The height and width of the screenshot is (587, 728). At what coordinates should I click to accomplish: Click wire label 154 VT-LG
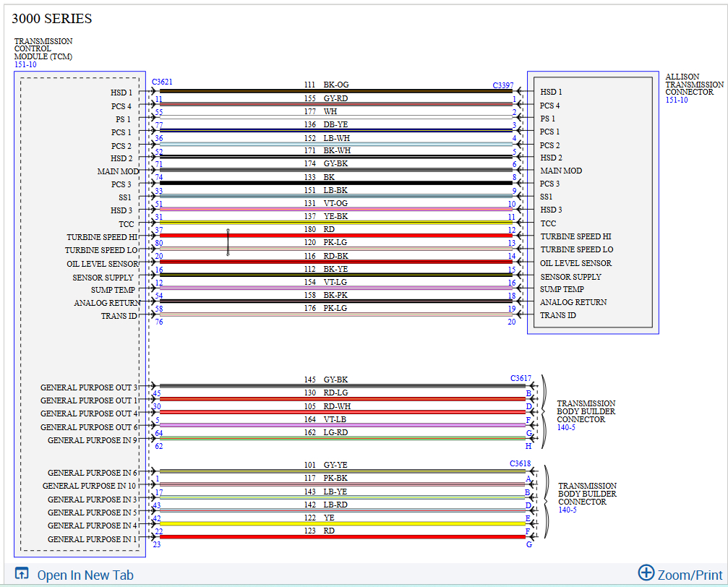[325, 282]
